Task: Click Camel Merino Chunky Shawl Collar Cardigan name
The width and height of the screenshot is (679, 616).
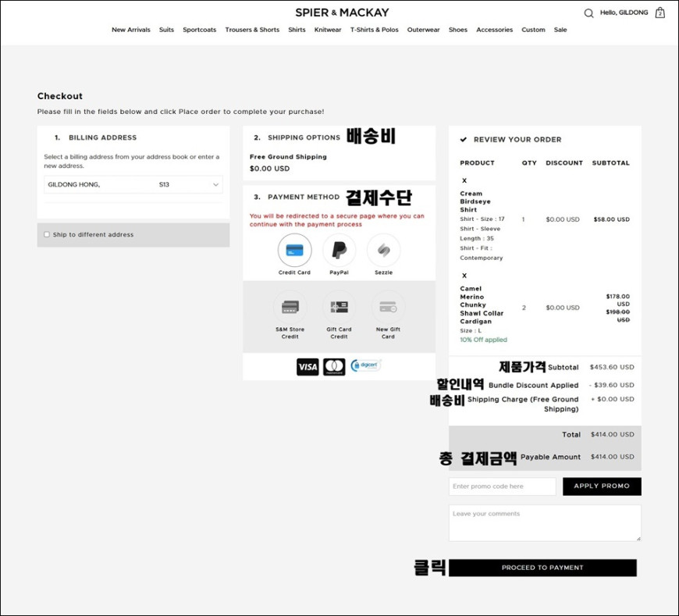Action: click(482, 305)
